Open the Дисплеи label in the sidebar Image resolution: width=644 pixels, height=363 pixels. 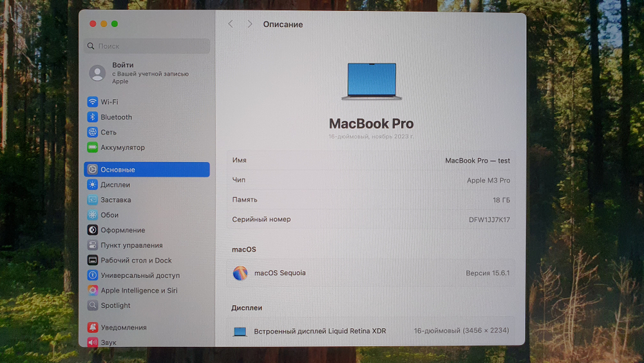tap(115, 184)
